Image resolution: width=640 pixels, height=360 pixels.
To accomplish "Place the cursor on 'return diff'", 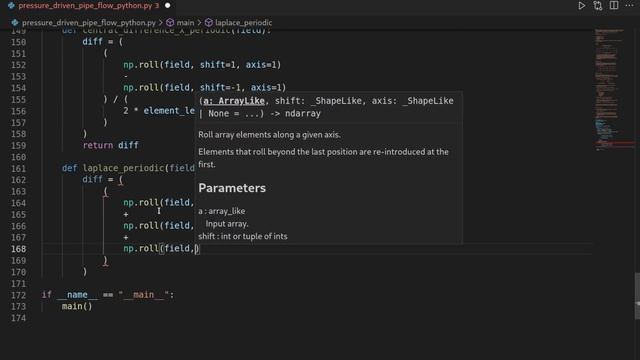I will [x=111, y=145].
